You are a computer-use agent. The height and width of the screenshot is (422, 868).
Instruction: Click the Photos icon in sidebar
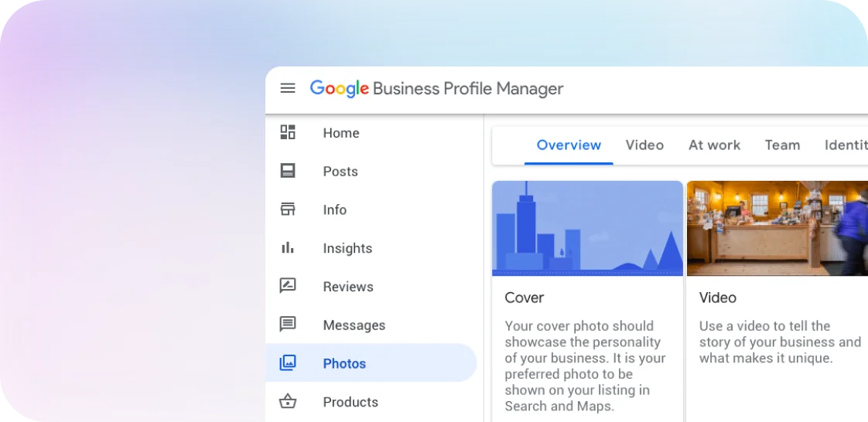[288, 362]
